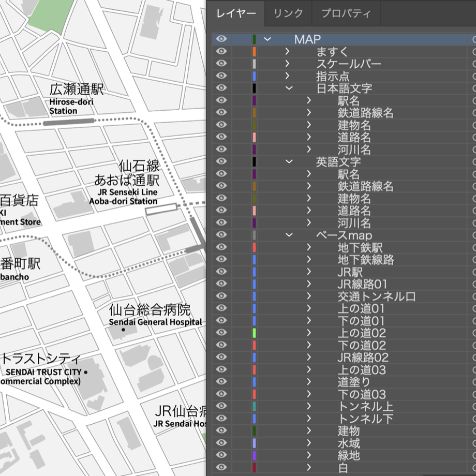Click the Hirose-dori Station English label
Screen dimensions: 476x476
[71, 106]
